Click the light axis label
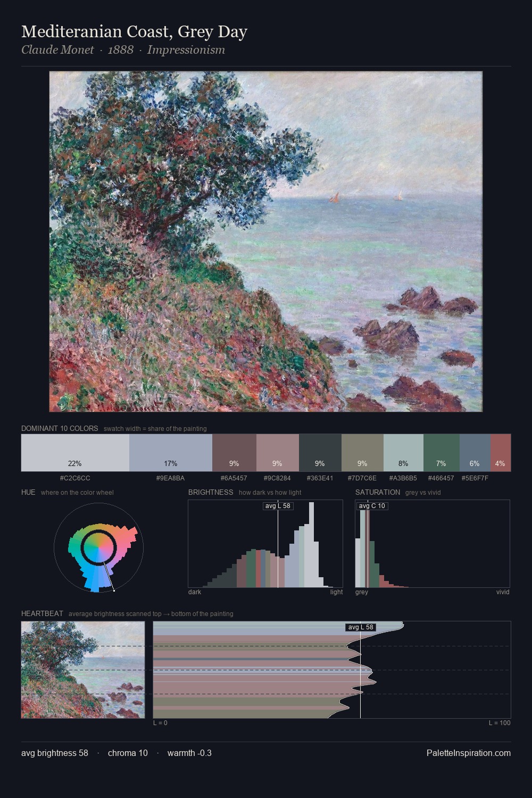The width and height of the screenshot is (532, 798). coord(336,592)
